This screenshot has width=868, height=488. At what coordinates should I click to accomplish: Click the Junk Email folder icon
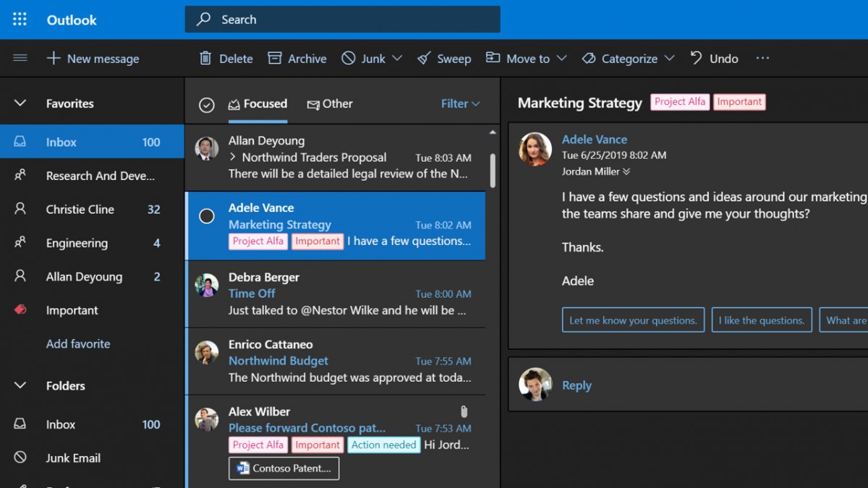pos(20,458)
